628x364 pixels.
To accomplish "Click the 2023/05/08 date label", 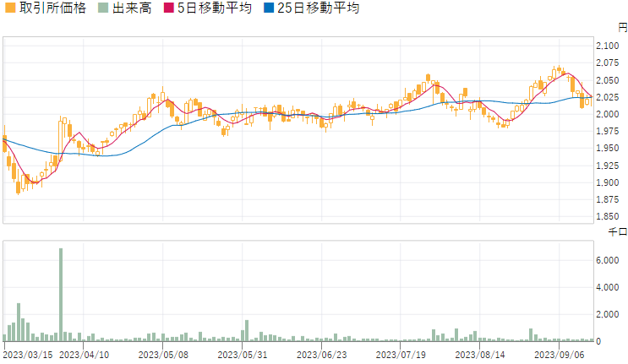I will click(x=163, y=355).
